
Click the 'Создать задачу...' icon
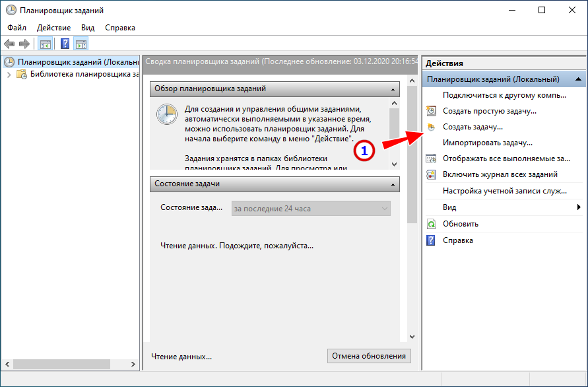[431, 127]
